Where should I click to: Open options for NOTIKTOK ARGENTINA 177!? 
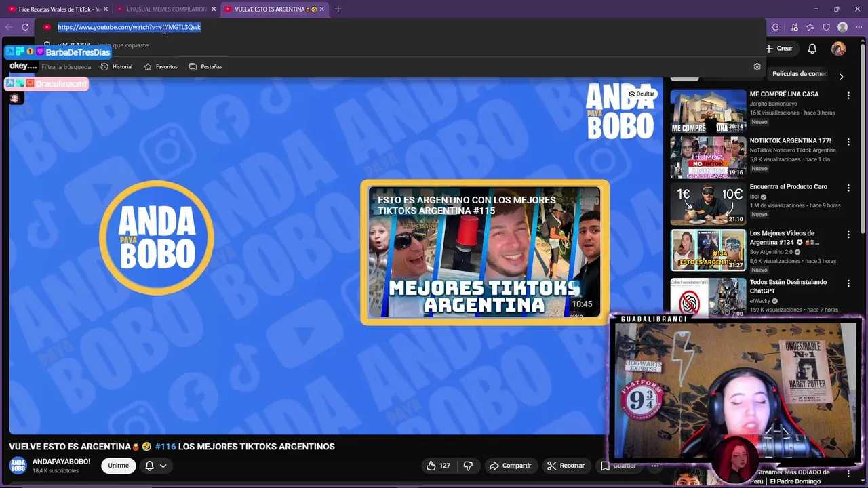(x=848, y=142)
